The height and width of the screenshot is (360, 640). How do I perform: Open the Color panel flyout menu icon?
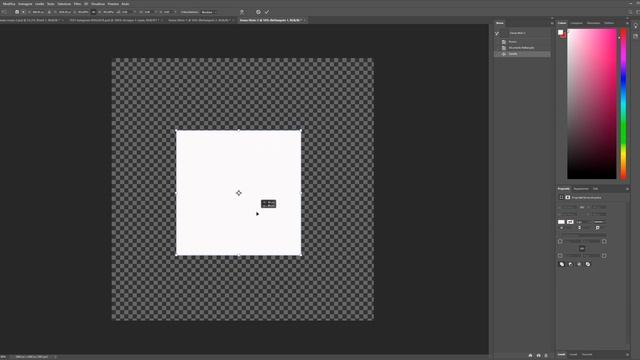627,23
